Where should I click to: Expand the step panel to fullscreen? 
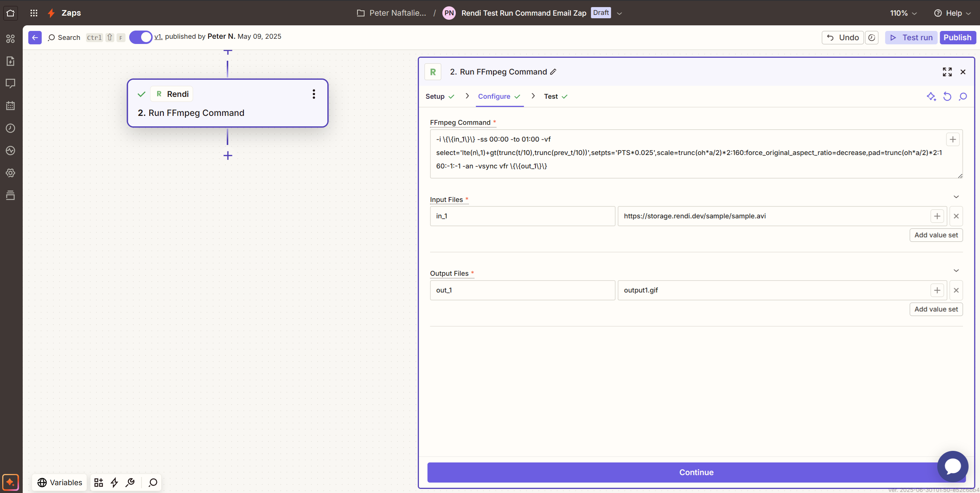[947, 72]
